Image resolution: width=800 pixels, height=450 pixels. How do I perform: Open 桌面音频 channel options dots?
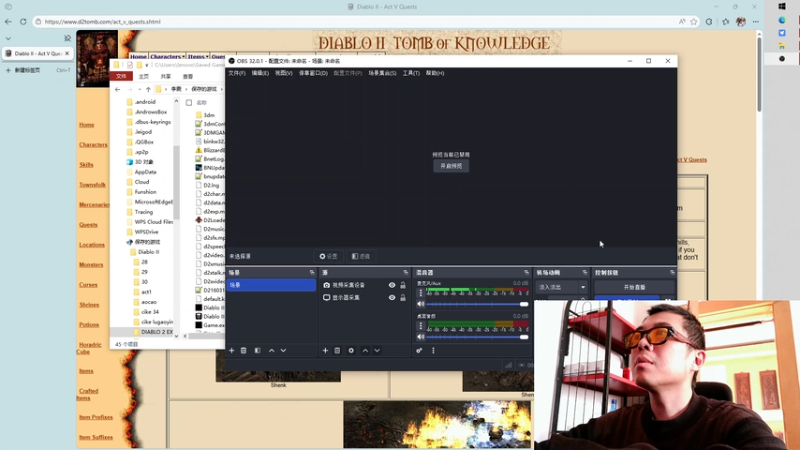tap(421, 326)
